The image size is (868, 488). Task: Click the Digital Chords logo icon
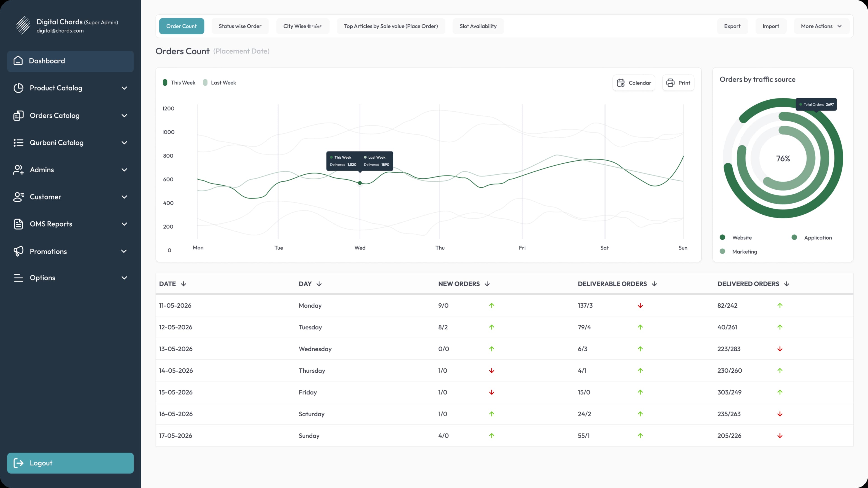23,25
